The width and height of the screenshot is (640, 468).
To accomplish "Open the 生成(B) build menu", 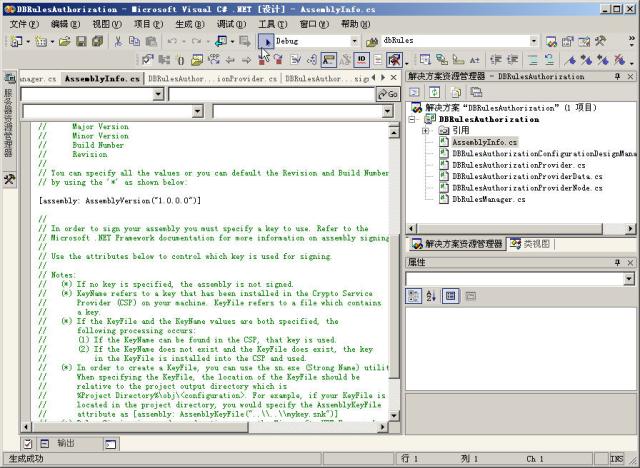I will tap(190, 24).
